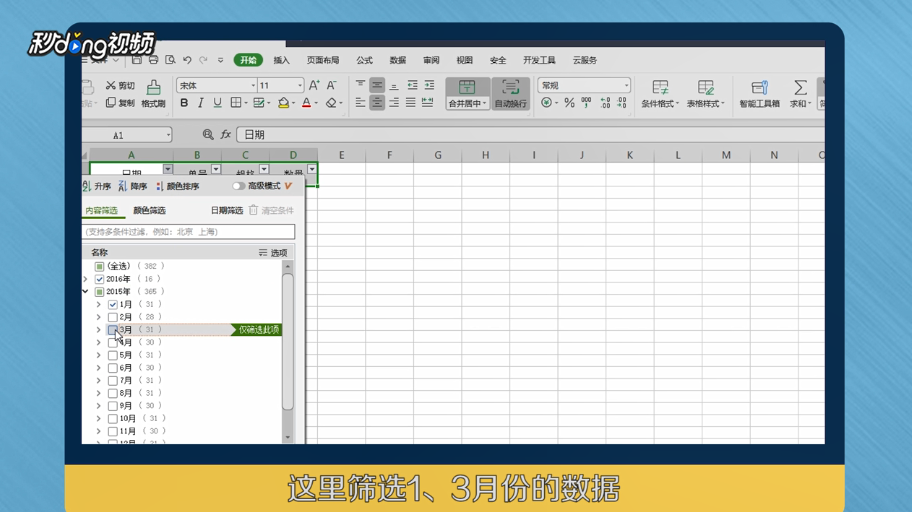Apply percent style format
This screenshot has height=512, width=912.
coord(569,103)
